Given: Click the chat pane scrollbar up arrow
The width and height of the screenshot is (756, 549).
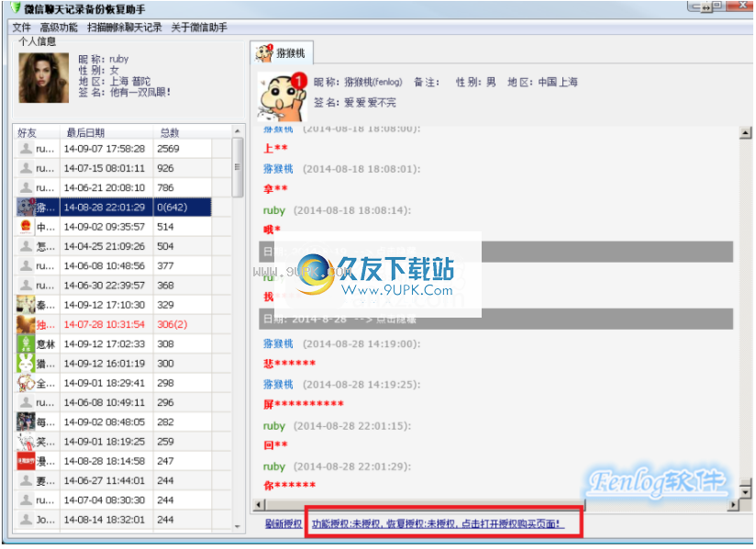Looking at the screenshot, I should [745, 133].
